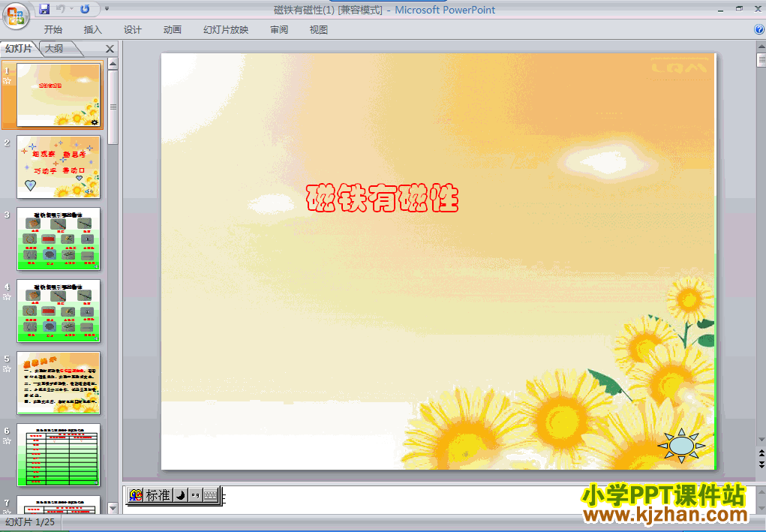Click the IME input method logo icon
The image size is (766, 532).
136,495
